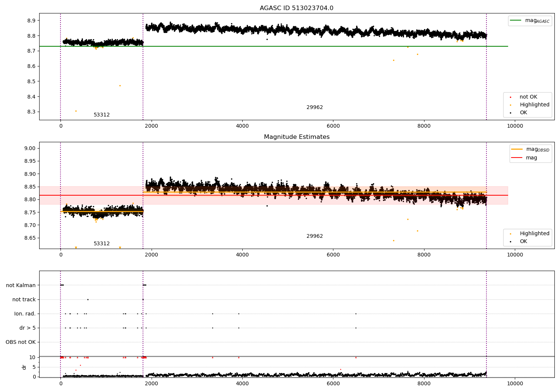The width and height of the screenshot is (560, 392).
Task: Click the 8.4 y-tick in the top plot
Action: click(31, 97)
